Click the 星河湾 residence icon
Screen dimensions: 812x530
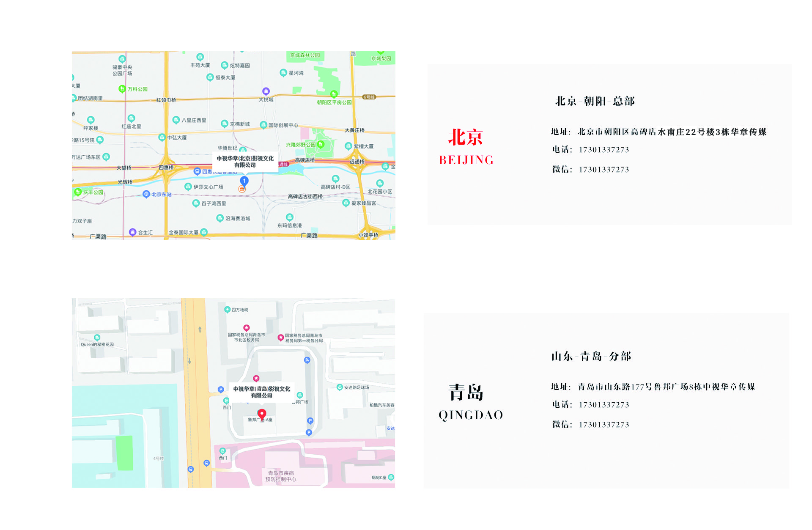[x=283, y=73]
